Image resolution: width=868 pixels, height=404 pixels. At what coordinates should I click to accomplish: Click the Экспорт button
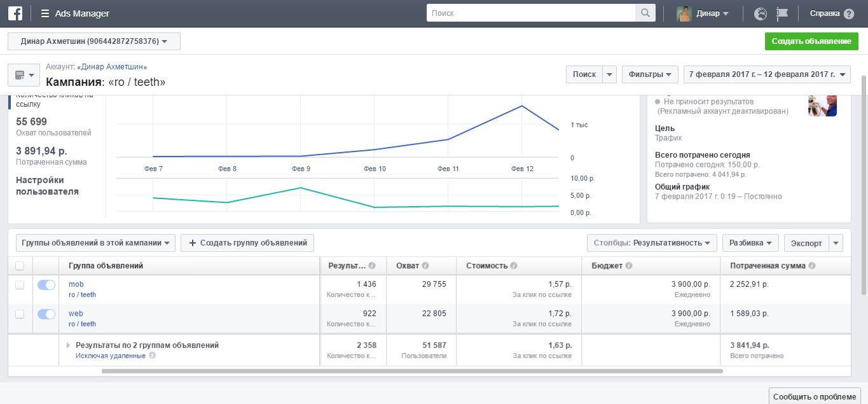pos(807,243)
